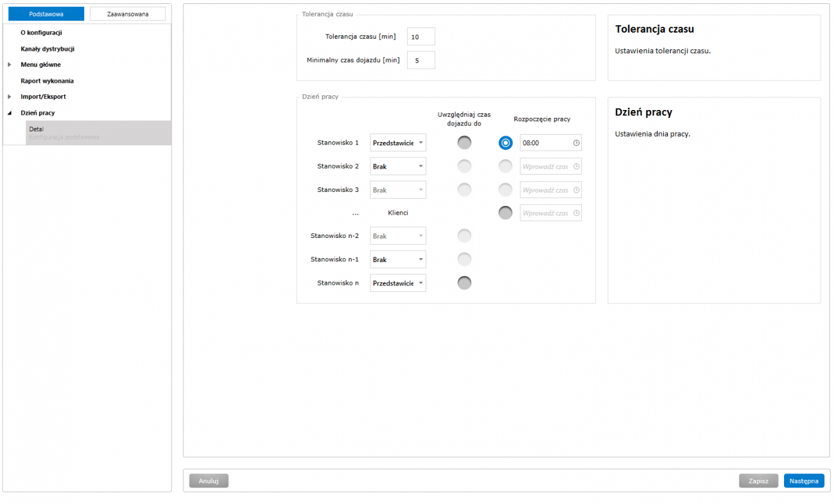Click clock icon in Stanowisko 3 time field
This screenshot has width=834, height=504.
pos(576,190)
